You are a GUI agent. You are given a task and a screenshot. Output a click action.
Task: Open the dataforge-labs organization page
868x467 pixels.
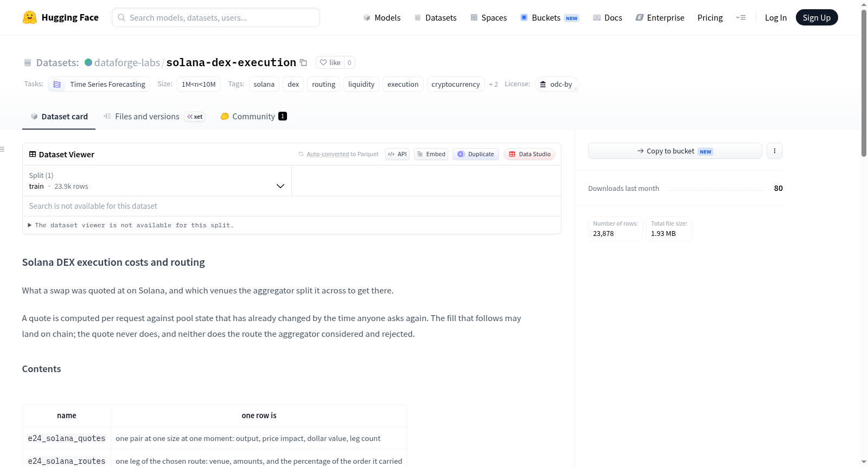point(127,62)
